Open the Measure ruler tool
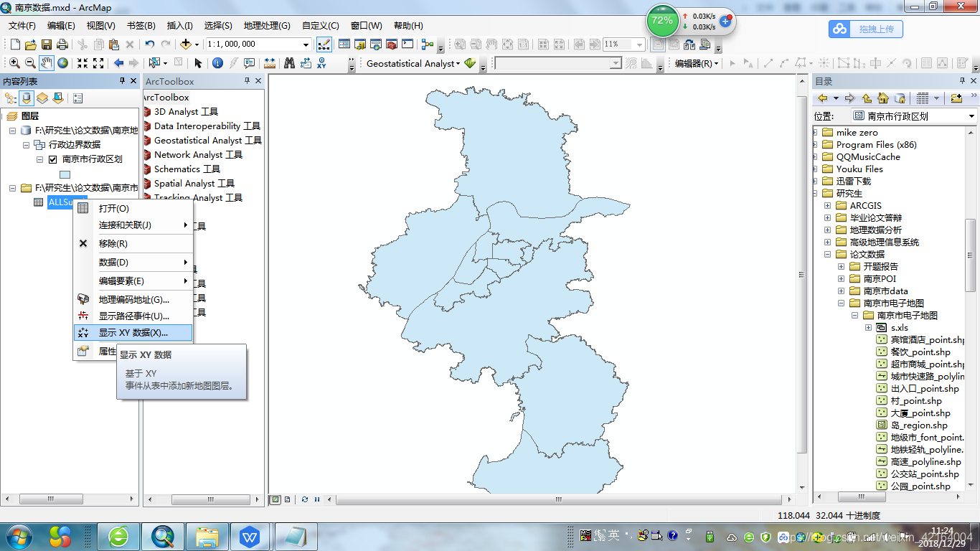 (x=270, y=63)
